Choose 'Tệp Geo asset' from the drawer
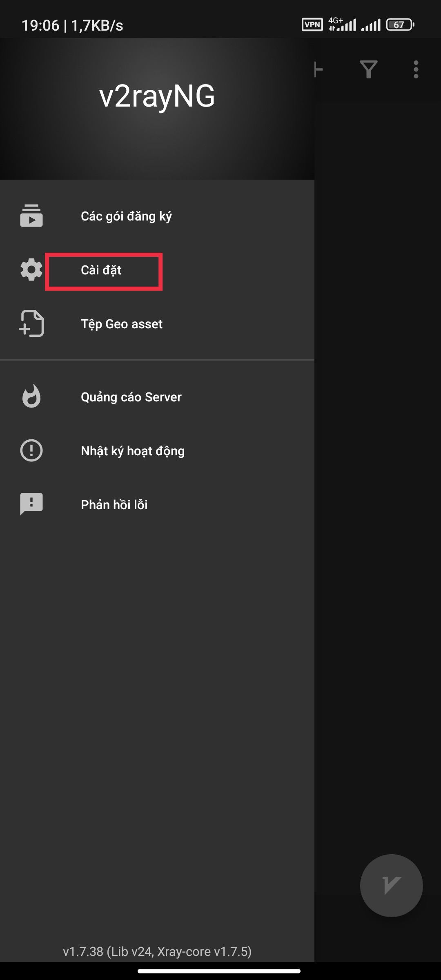The height and width of the screenshot is (980, 441). 122,324
